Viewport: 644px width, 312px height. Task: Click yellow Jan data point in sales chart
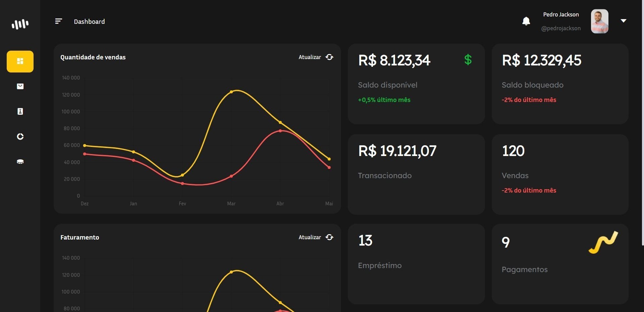[133, 152]
